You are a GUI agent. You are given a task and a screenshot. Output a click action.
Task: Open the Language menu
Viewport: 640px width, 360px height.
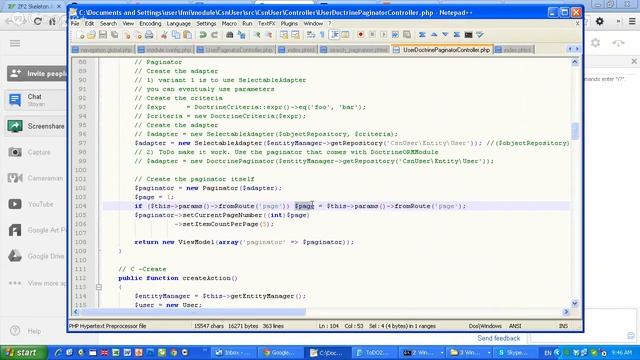tap(178, 24)
